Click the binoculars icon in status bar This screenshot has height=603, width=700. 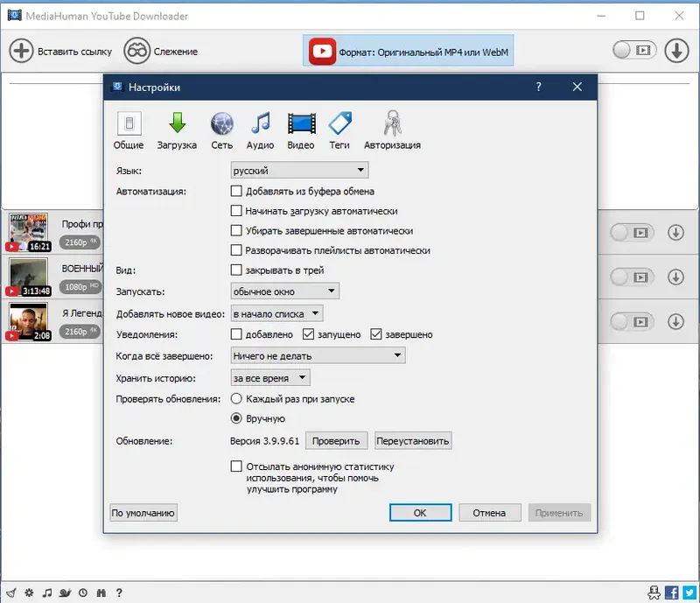pos(101,592)
